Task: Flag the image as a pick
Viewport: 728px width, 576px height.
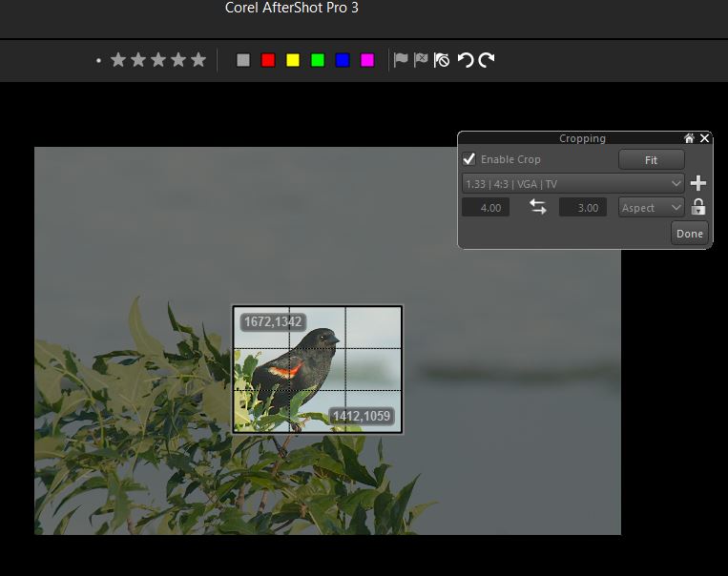Action: coord(401,60)
